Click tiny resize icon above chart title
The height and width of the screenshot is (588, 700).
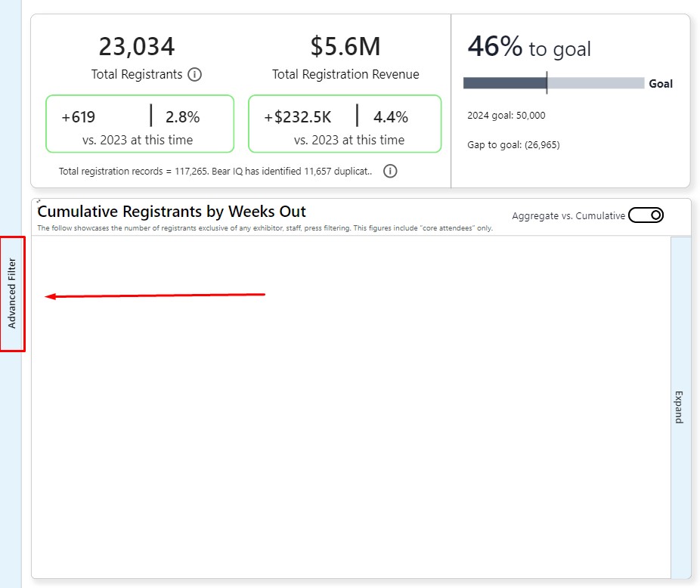click(x=38, y=202)
